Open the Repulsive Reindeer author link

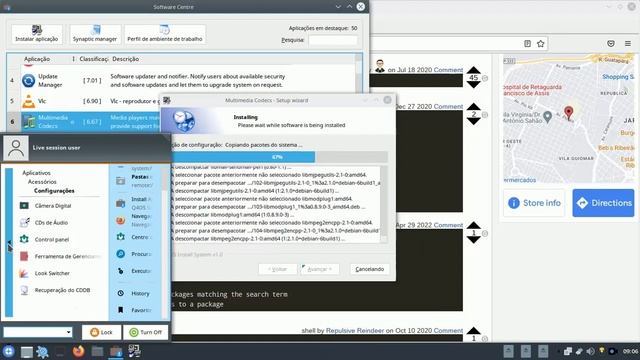click(x=355, y=331)
